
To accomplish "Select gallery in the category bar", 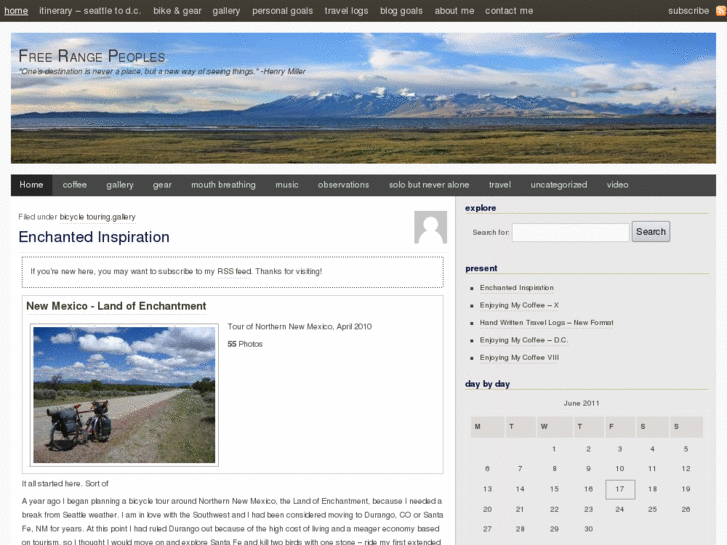I will click(120, 185).
